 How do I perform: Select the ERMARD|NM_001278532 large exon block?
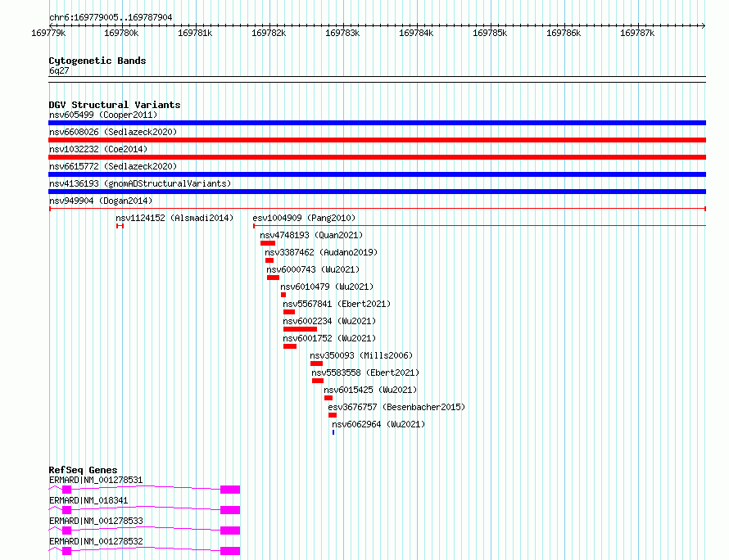click(x=230, y=551)
